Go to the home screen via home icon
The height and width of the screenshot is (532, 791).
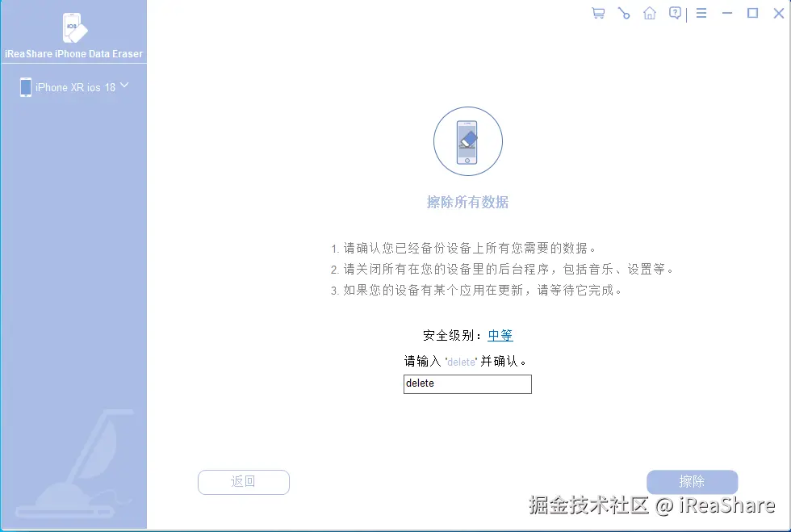coord(650,13)
